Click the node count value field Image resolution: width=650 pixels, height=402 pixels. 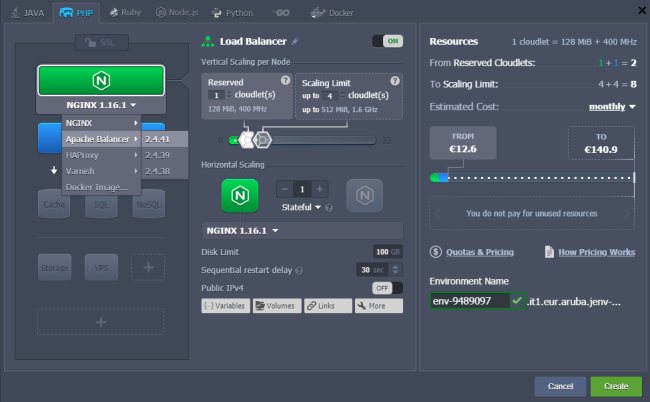coord(302,189)
